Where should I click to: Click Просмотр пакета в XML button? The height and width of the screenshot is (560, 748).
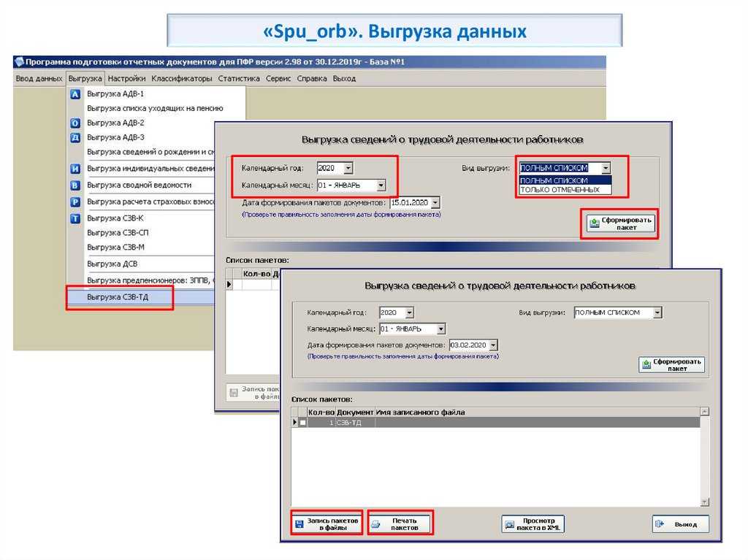(533, 523)
